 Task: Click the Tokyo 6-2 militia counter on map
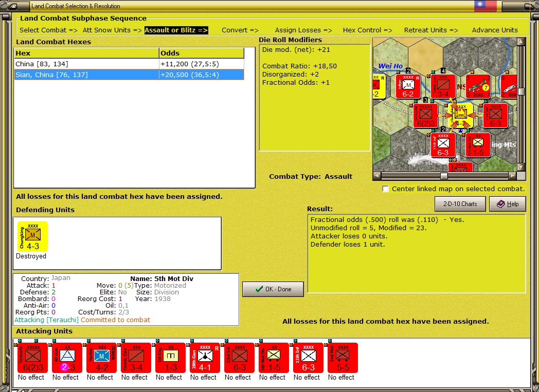click(x=408, y=86)
